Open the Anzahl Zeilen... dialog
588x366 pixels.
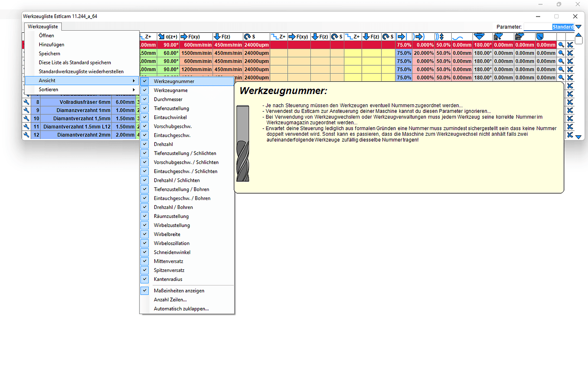170,300
